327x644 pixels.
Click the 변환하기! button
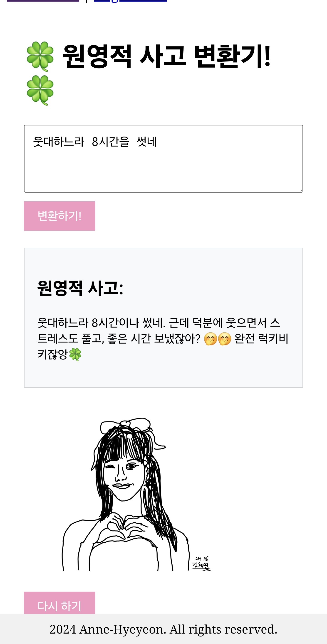pyautogui.click(x=59, y=216)
